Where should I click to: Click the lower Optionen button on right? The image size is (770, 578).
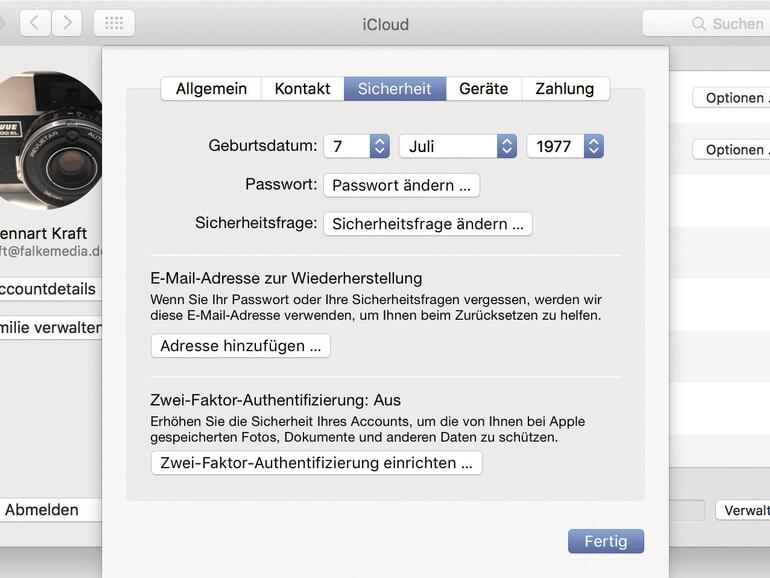[x=732, y=149]
